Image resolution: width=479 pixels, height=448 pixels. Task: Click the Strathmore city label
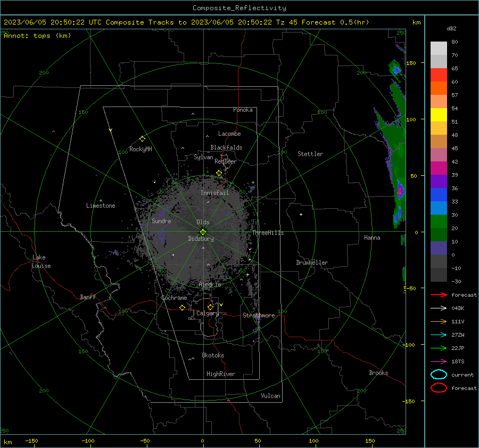coord(259,315)
